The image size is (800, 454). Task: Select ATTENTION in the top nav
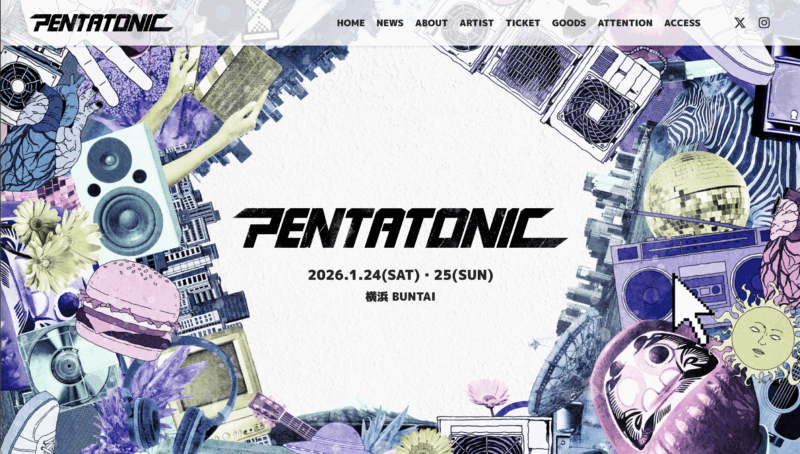click(625, 23)
